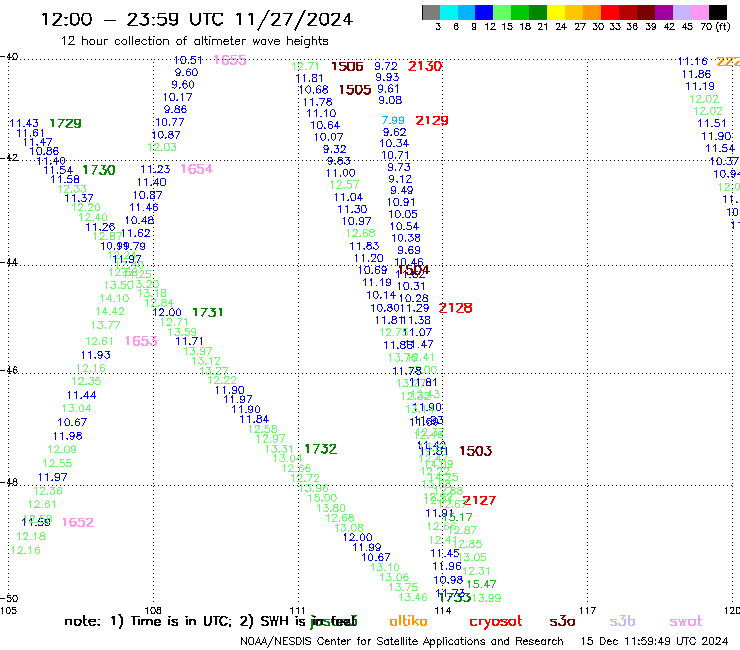
Task: Click the black legend color swatch
Action: [x=717, y=12]
